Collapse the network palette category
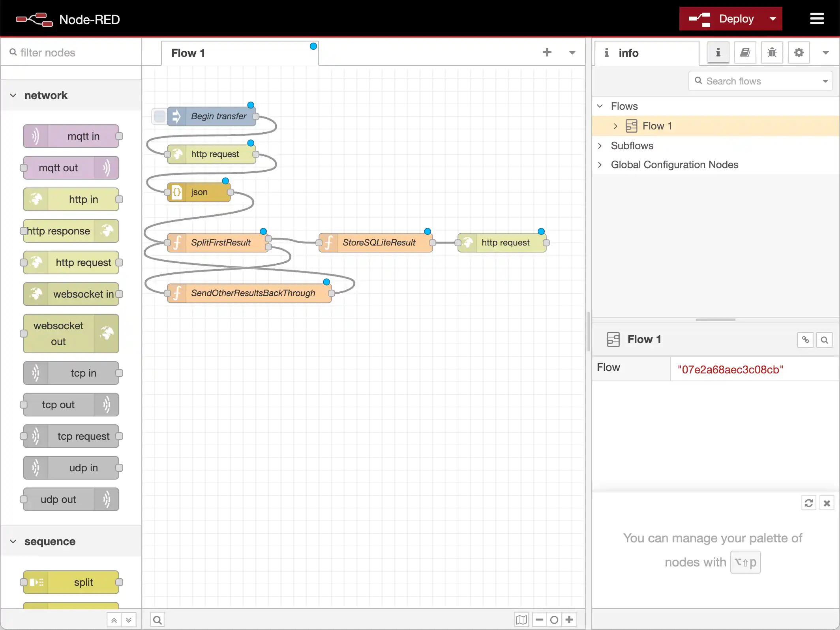This screenshot has width=840, height=630. tap(13, 95)
